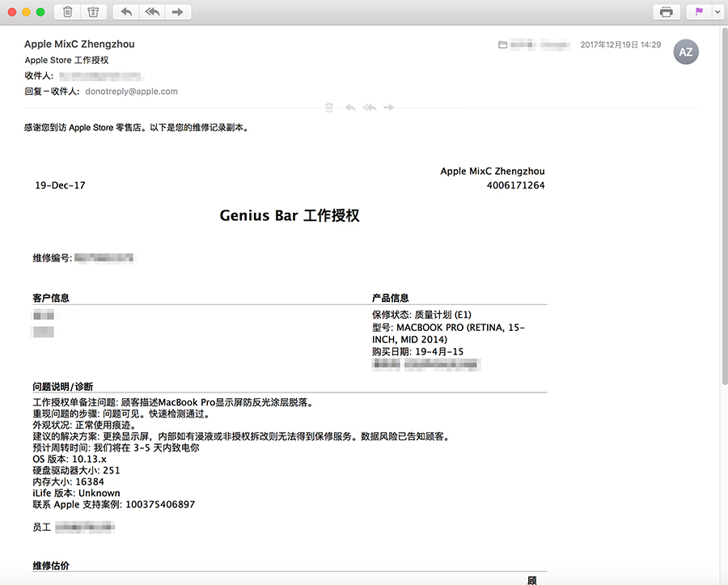Click the small forward arrow on the header divider
This screenshot has width=728, height=585.
389,108
